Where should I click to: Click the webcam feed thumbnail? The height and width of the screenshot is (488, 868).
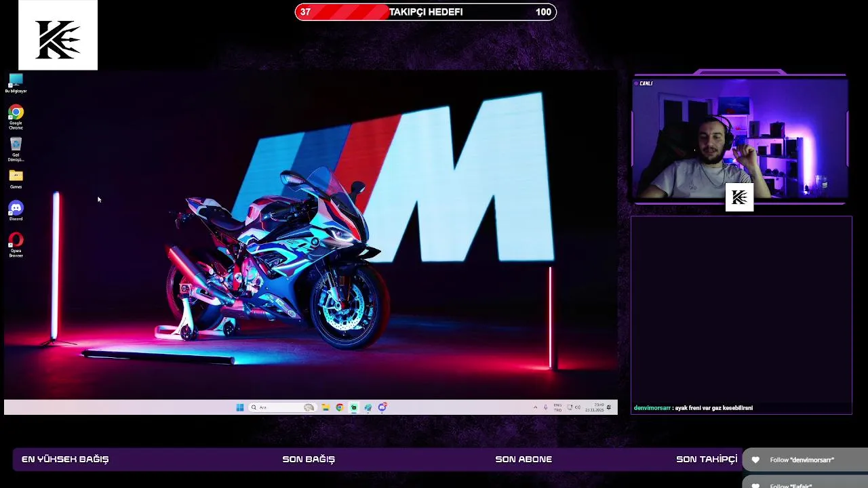[x=740, y=138]
